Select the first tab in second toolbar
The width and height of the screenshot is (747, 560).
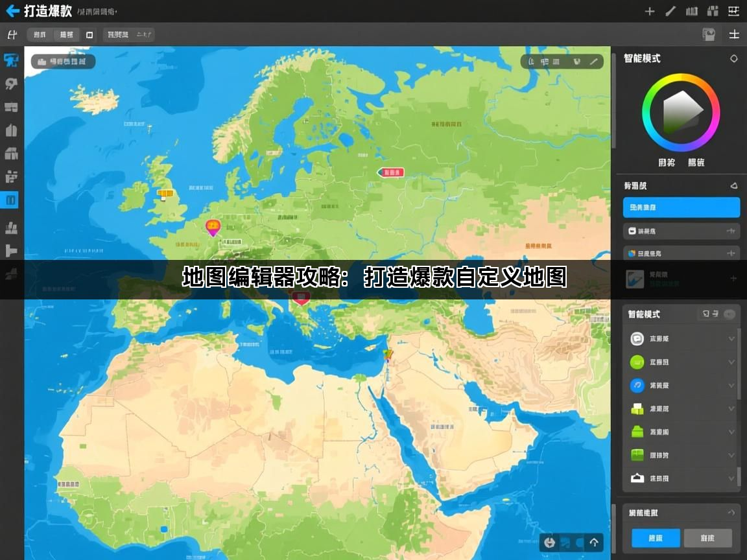[x=40, y=35]
